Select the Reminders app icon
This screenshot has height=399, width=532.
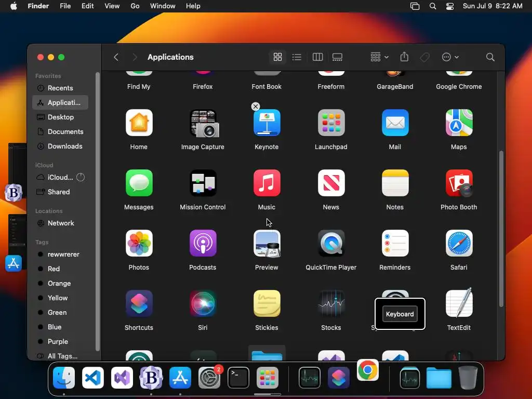(x=395, y=243)
